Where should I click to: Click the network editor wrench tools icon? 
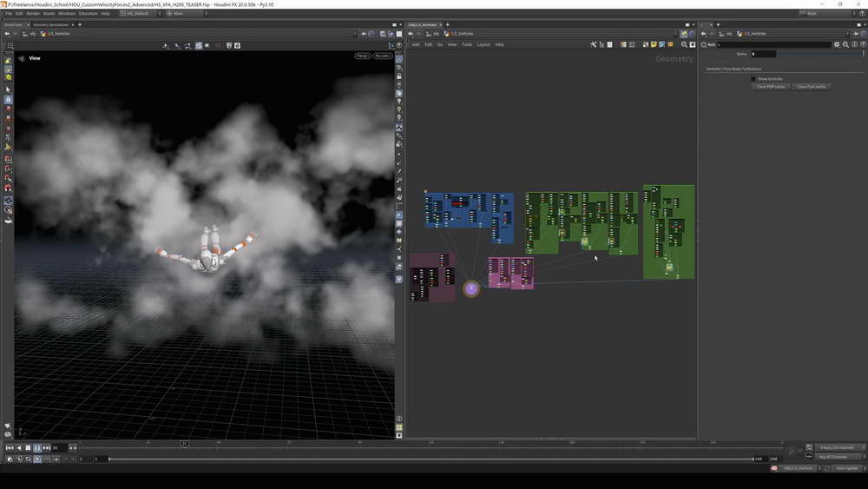(594, 44)
